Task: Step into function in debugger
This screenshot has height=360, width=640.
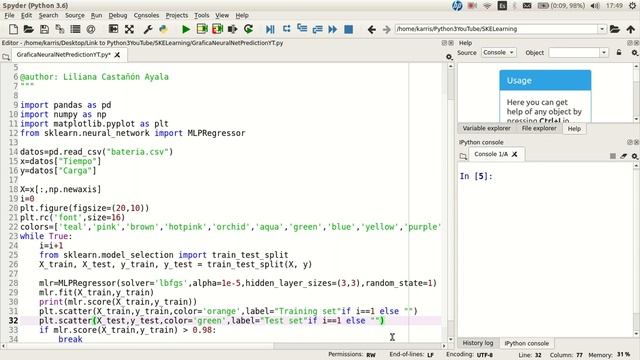Action: [302, 29]
